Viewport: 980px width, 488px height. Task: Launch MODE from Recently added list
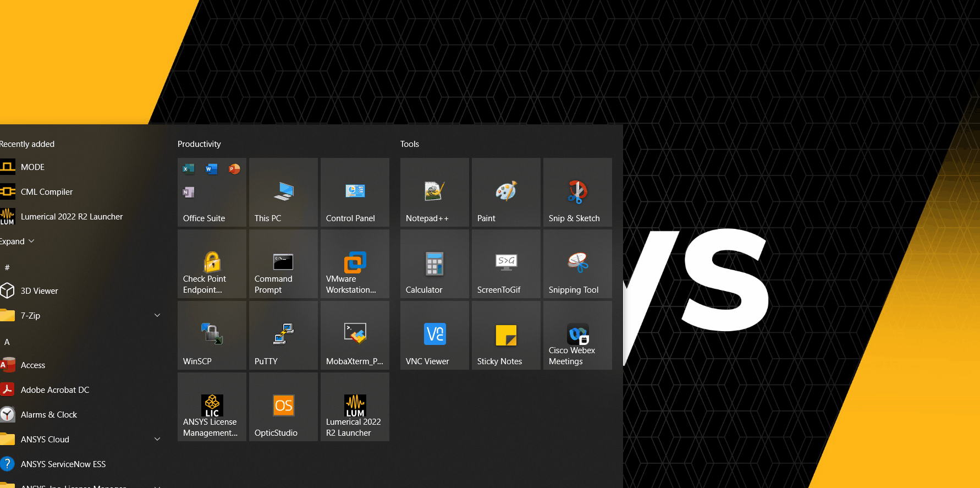coord(82,167)
